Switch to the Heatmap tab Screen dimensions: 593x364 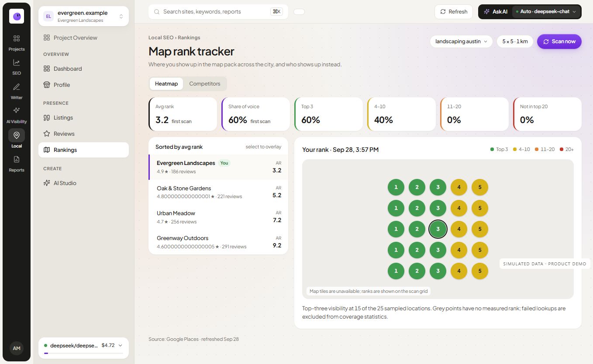[x=166, y=84]
